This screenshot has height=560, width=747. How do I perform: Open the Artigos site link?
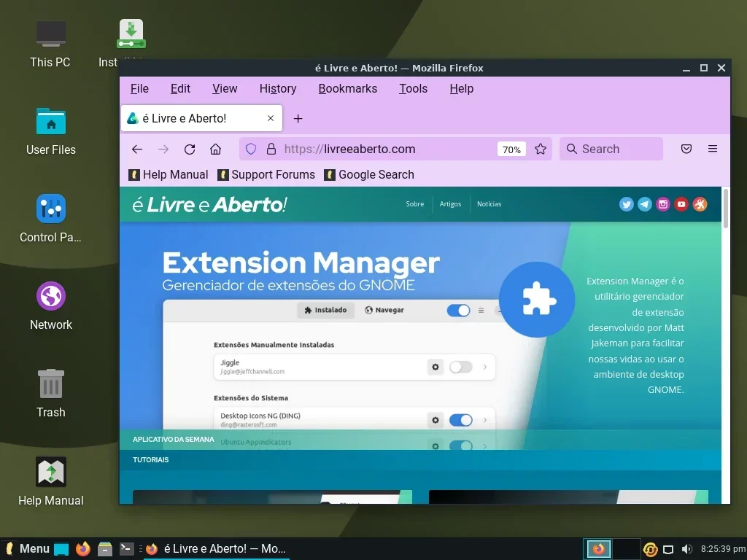tap(450, 204)
